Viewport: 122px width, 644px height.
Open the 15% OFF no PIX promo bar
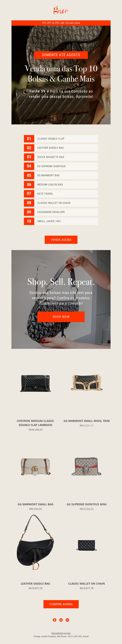click(61, 23)
